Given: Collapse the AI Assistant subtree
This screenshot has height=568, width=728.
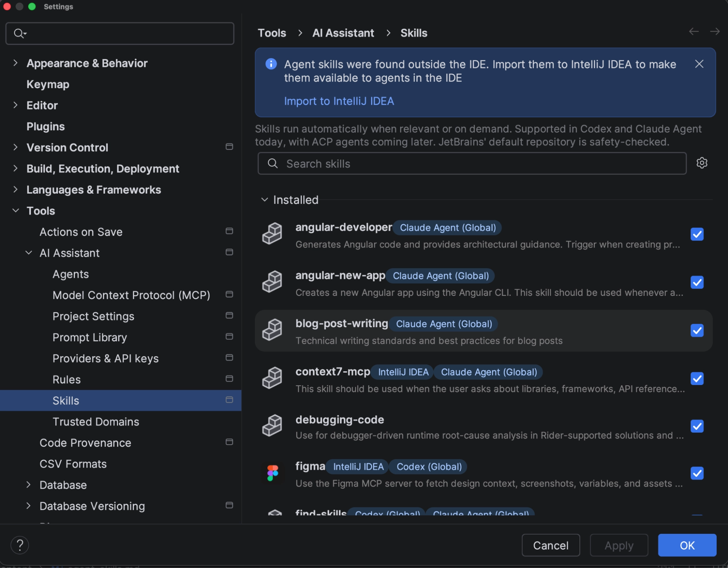Looking at the screenshot, I should click(x=29, y=253).
